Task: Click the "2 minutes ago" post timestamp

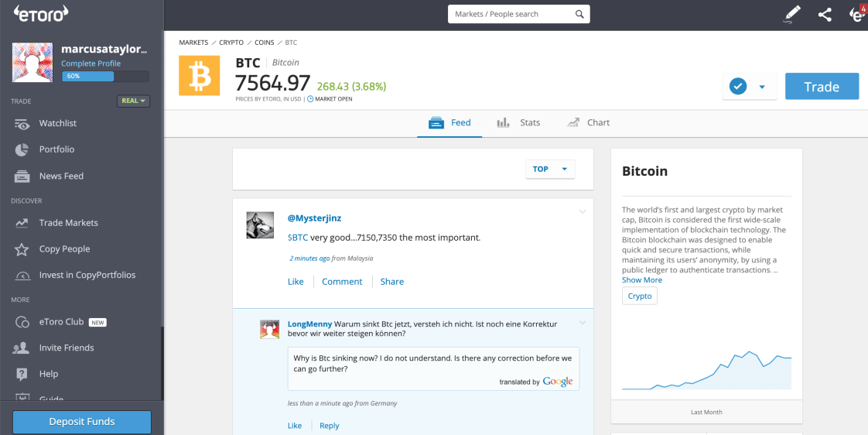Action: (310, 259)
